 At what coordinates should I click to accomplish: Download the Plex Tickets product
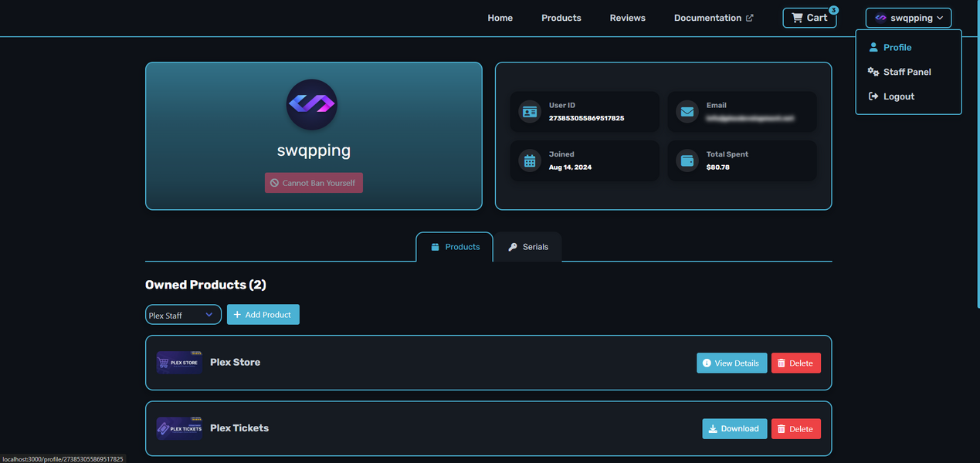coord(734,428)
